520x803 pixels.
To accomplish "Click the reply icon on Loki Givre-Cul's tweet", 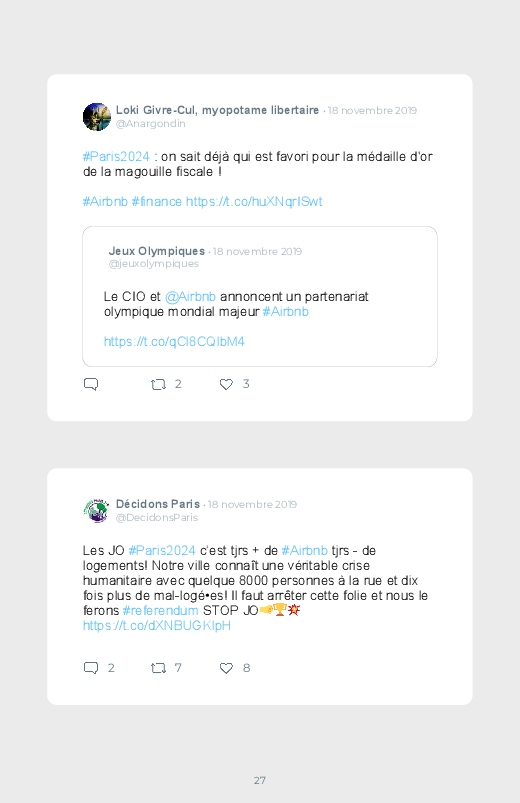I will (91, 384).
